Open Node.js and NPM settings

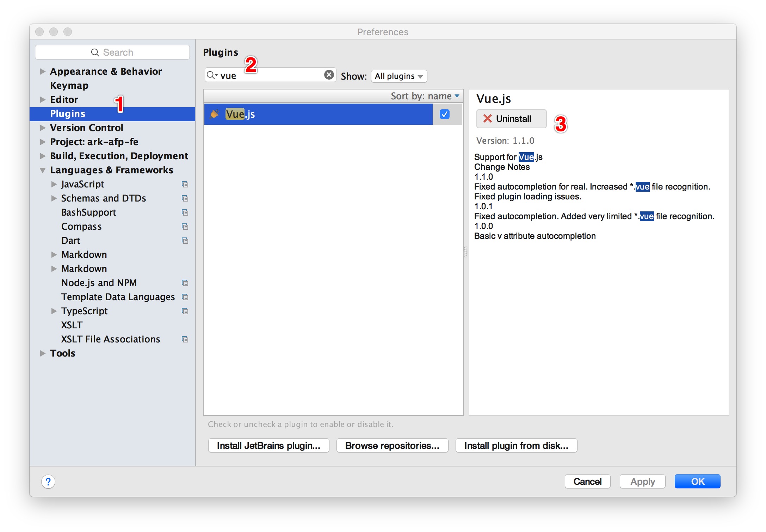99,283
